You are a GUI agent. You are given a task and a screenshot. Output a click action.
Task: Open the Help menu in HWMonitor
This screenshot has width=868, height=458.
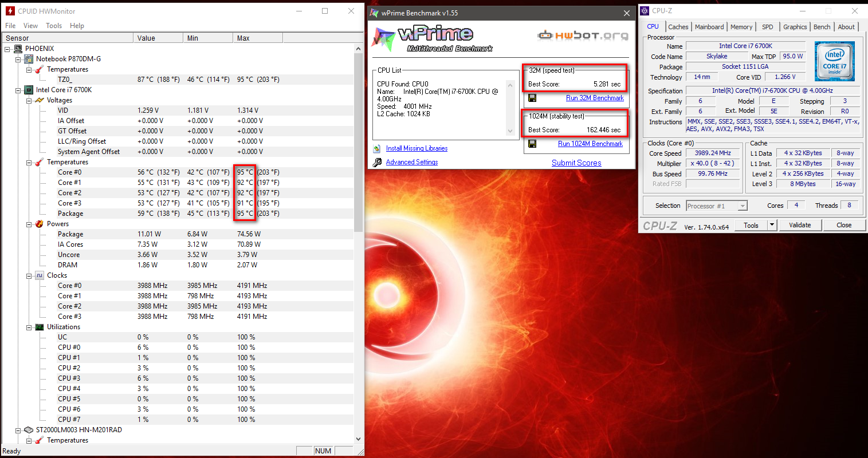77,26
